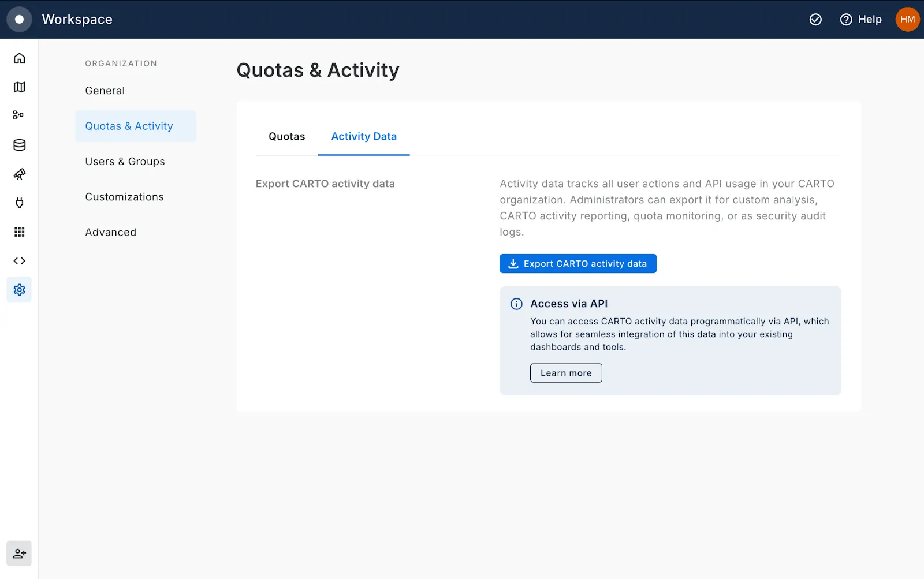Click the download icon inside the export button

tap(513, 263)
